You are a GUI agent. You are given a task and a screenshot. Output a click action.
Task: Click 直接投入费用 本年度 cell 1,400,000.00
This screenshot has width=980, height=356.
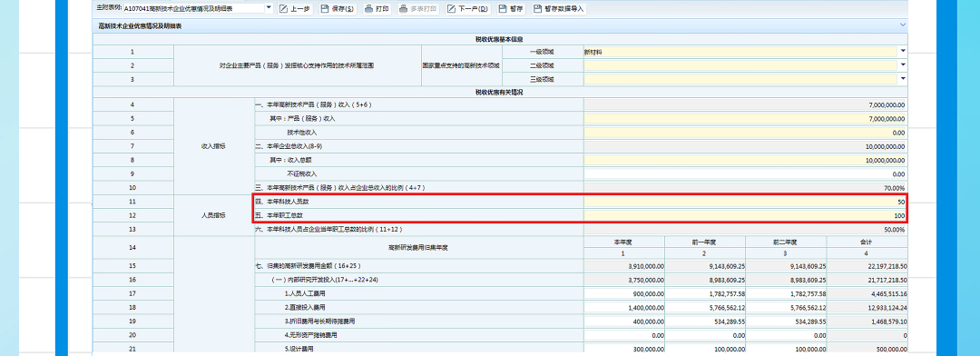tap(624, 307)
